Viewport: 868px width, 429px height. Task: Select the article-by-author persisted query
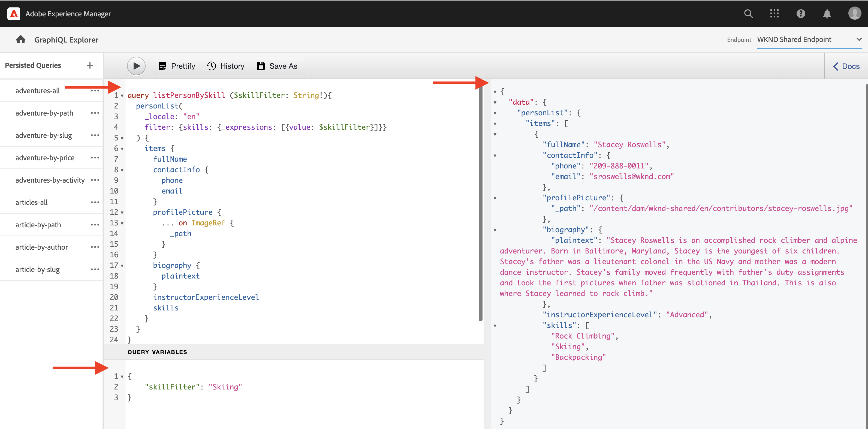coord(42,247)
